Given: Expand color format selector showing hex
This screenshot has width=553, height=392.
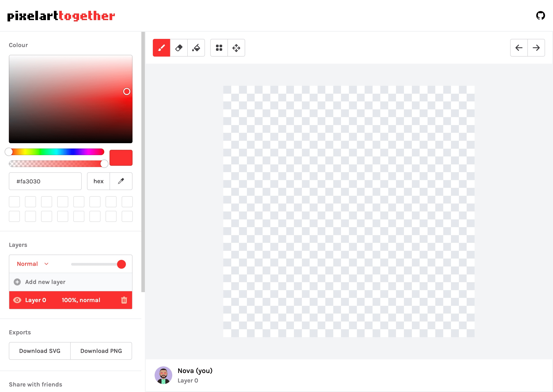Looking at the screenshot, I should (x=98, y=181).
